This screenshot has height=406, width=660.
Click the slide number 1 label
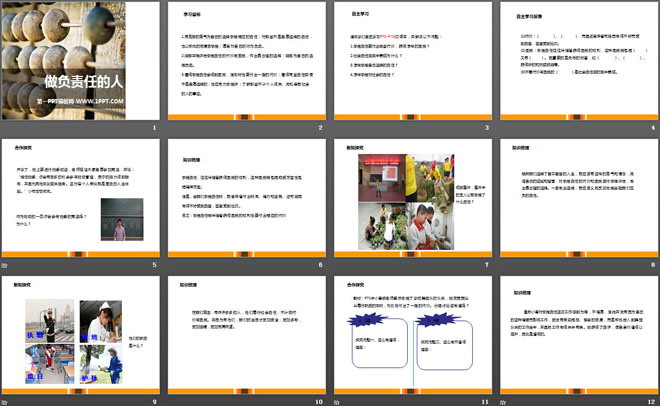(154, 127)
